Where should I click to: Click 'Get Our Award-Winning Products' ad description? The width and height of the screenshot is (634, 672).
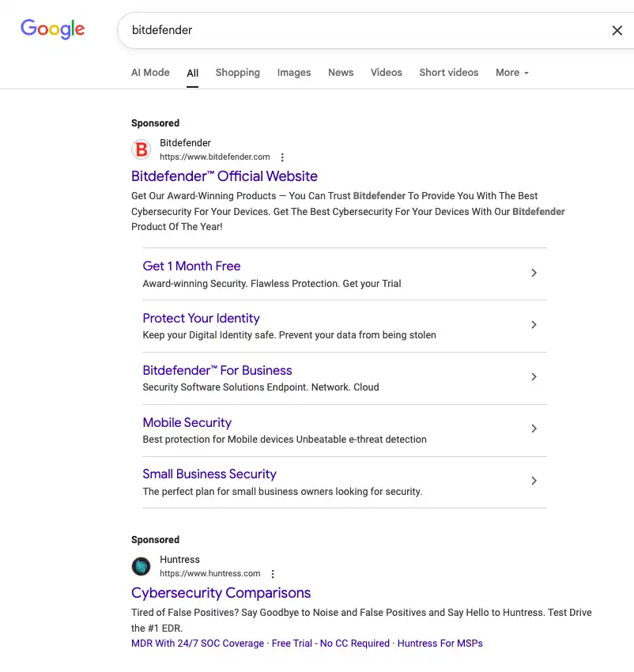[348, 211]
